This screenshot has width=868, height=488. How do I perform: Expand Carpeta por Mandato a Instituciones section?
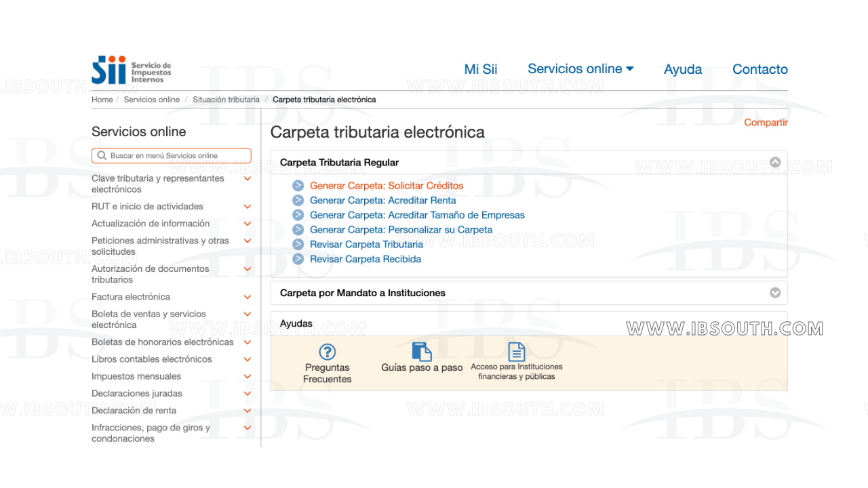775,293
